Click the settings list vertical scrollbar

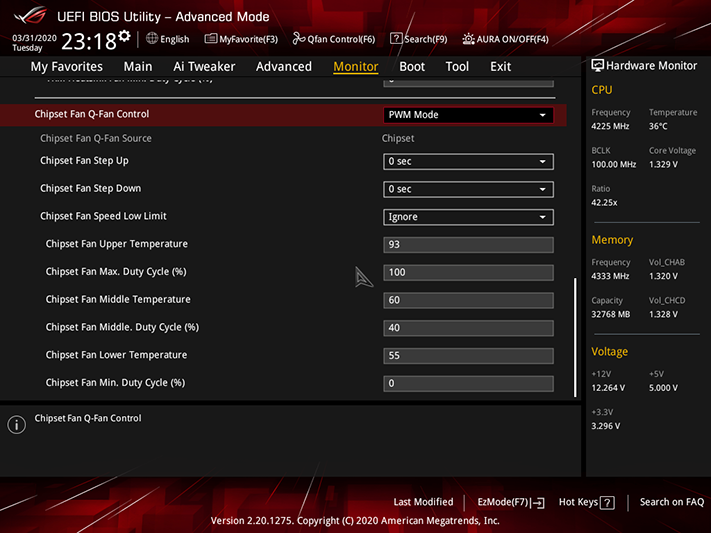tap(575, 337)
